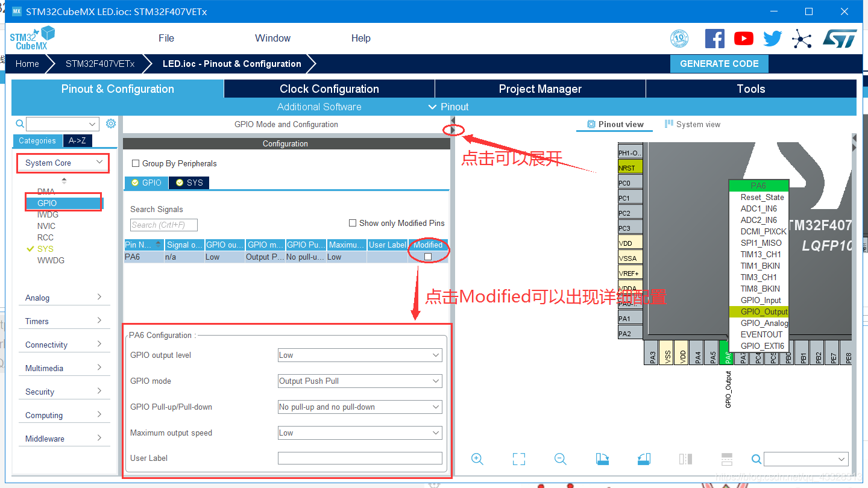Screen dimensions: 868x488
Task: Switch to System view
Action: 693,124
